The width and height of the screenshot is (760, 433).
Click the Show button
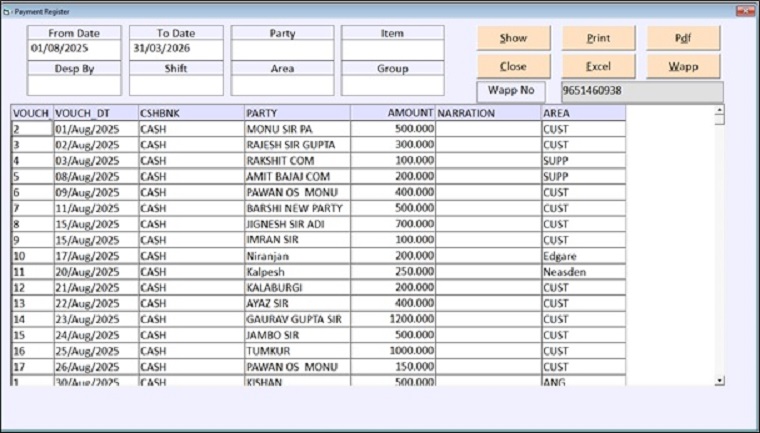tap(514, 38)
